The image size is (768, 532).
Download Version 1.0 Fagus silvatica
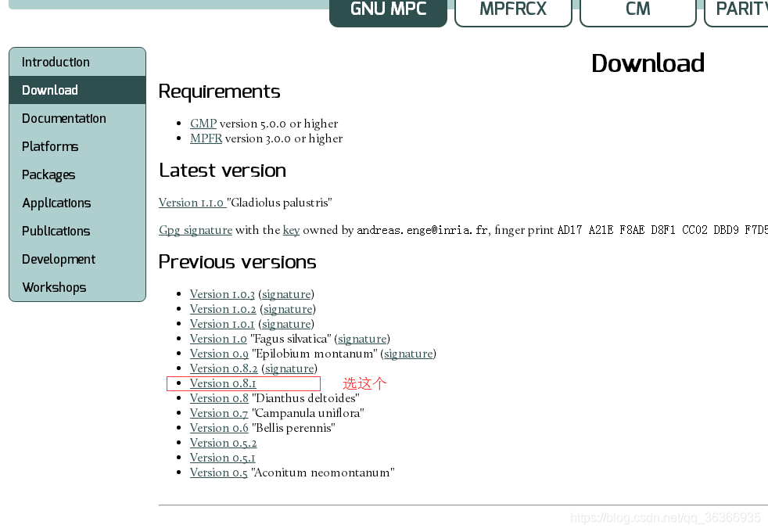point(218,339)
